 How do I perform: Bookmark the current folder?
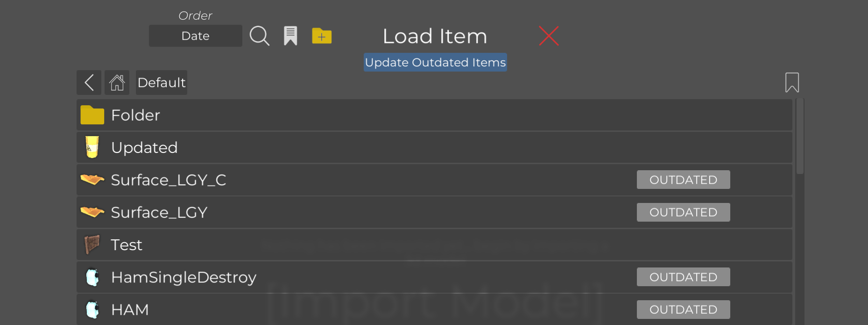click(792, 83)
